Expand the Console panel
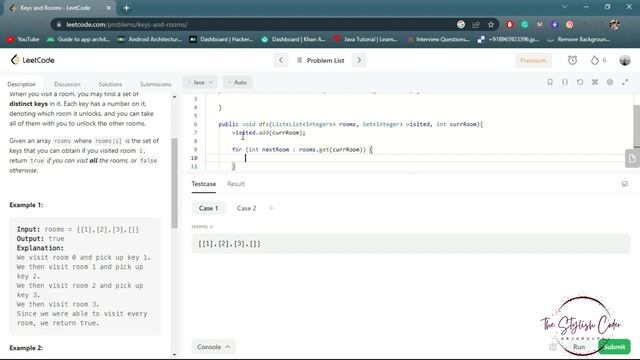 pyautogui.click(x=213, y=347)
